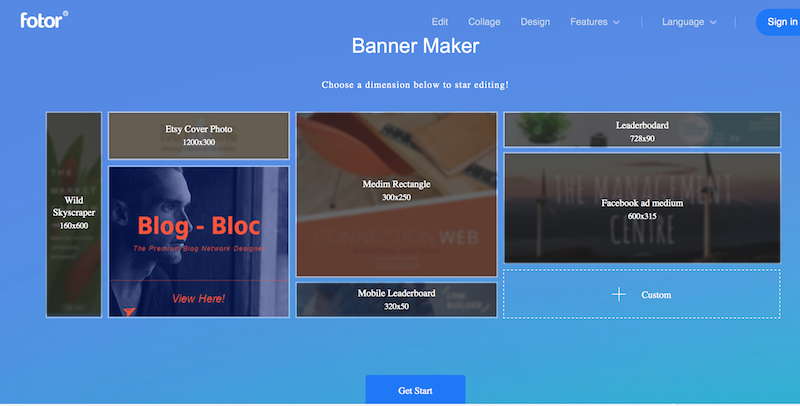Select the Etsy Cover Photo 1200x300 template
The image size is (800, 406).
coord(199,136)
